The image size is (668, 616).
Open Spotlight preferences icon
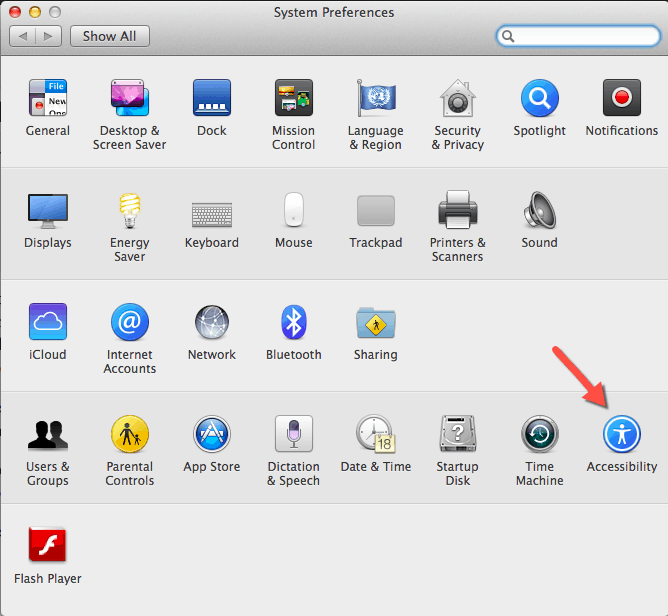[539, 98]
